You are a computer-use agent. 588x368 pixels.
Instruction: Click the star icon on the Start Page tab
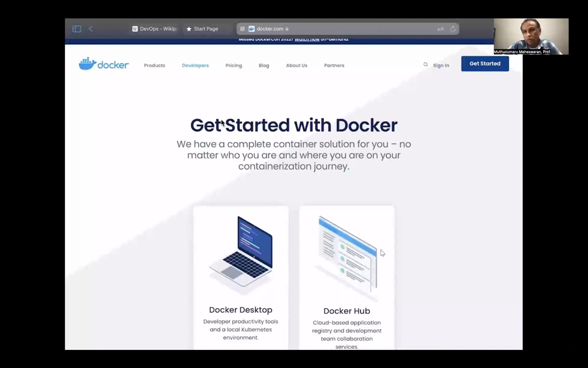tap(189, 29)
